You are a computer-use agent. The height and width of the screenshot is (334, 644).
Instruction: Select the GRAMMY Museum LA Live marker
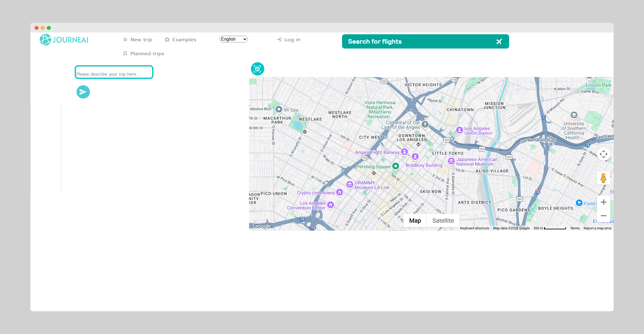coord(350,184)
